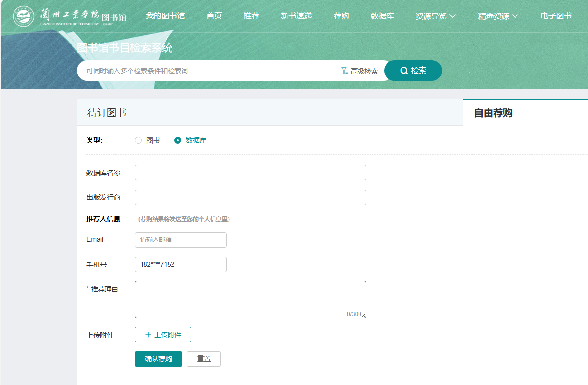Click the magnifier icon in search button
The height and width of the screenshot is (385, 588).
click(x=404, y=71)
